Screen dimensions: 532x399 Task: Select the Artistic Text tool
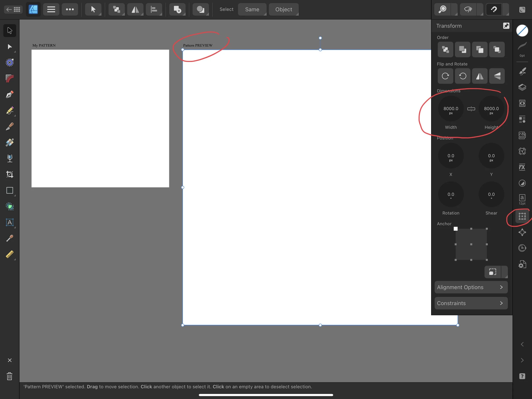pos(10,222)
